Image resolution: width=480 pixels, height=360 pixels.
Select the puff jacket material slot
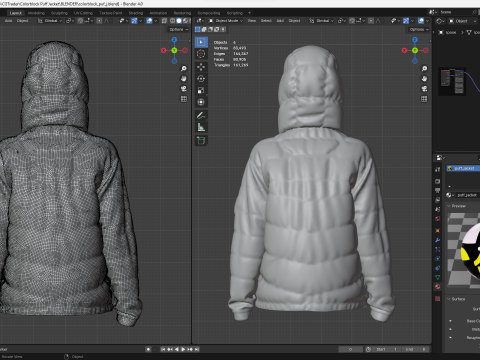(463, 168)
